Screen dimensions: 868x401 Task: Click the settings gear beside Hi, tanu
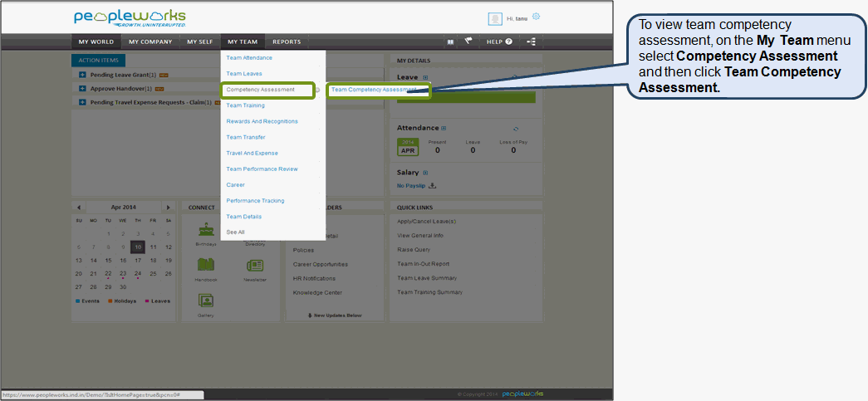(536, 17)
